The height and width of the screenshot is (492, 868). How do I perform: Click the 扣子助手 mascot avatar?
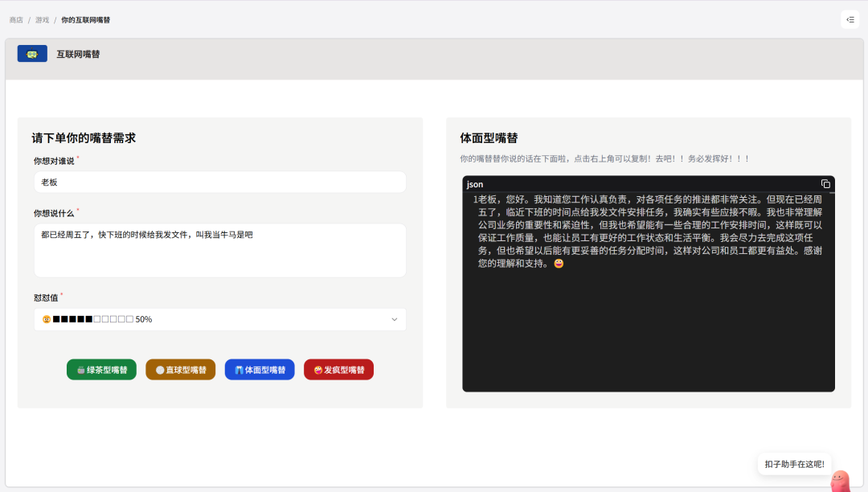(841, 481)
